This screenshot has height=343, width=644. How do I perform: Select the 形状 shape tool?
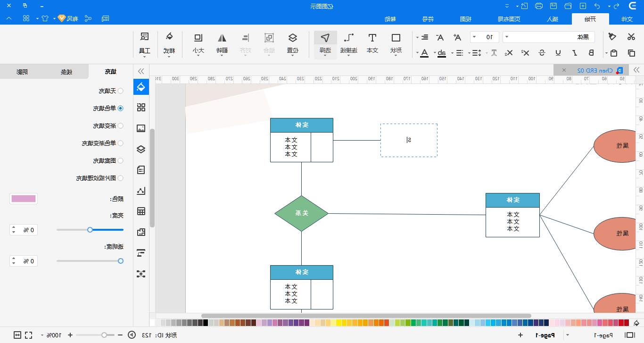(396, 43)
